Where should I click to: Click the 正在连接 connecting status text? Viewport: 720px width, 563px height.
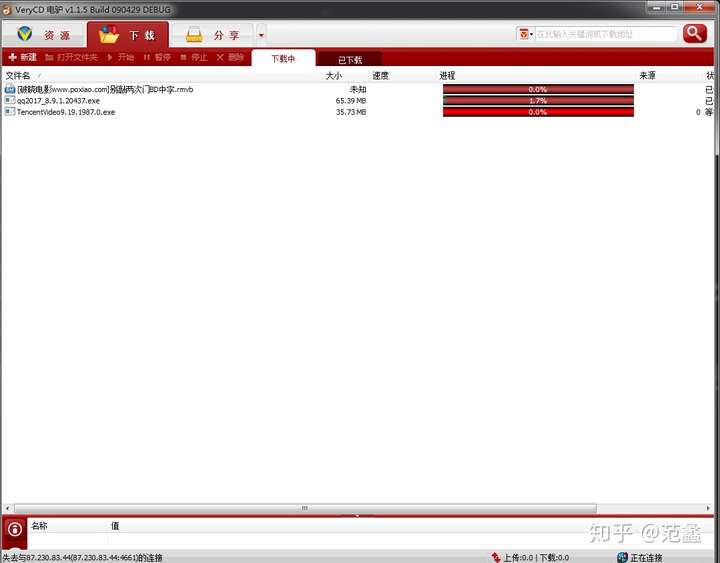coord(646,557)
